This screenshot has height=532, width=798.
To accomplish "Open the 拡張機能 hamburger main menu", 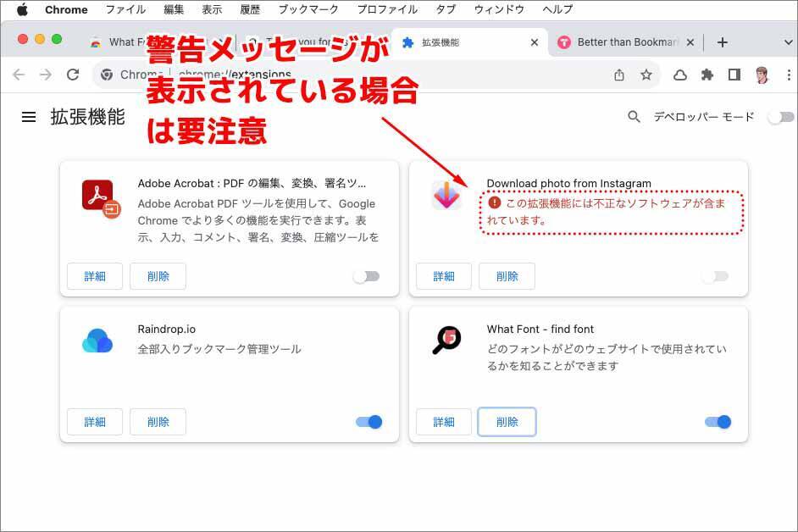I will [x=29, y=117].
